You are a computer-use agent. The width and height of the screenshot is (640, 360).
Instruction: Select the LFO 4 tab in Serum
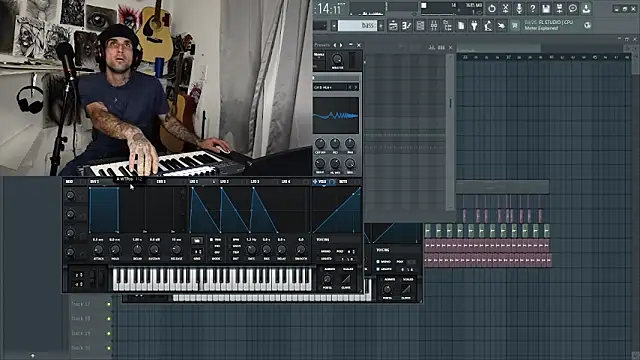pyautogui.click(x=286, y=182)
